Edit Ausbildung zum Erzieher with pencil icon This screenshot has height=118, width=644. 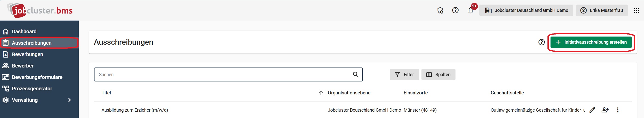click(592, 110)
